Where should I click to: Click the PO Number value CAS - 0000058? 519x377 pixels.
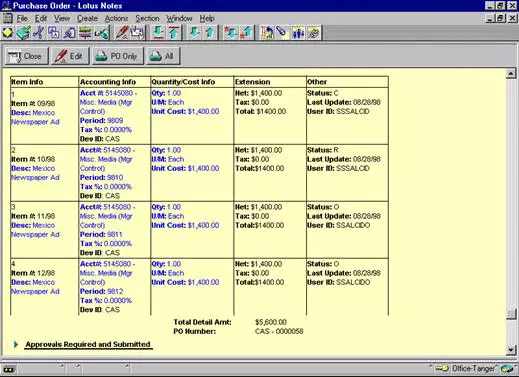point(279,331)
